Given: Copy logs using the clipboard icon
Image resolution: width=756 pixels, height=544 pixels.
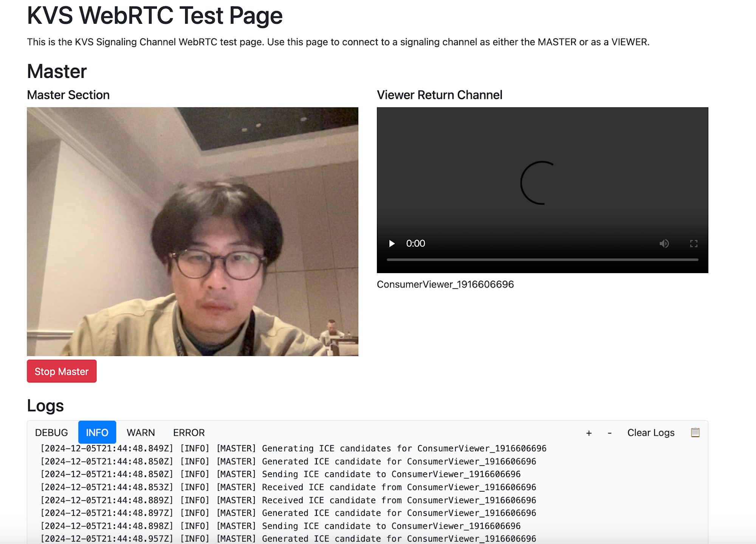Looking at the screenshot, I should click(695, 432).
